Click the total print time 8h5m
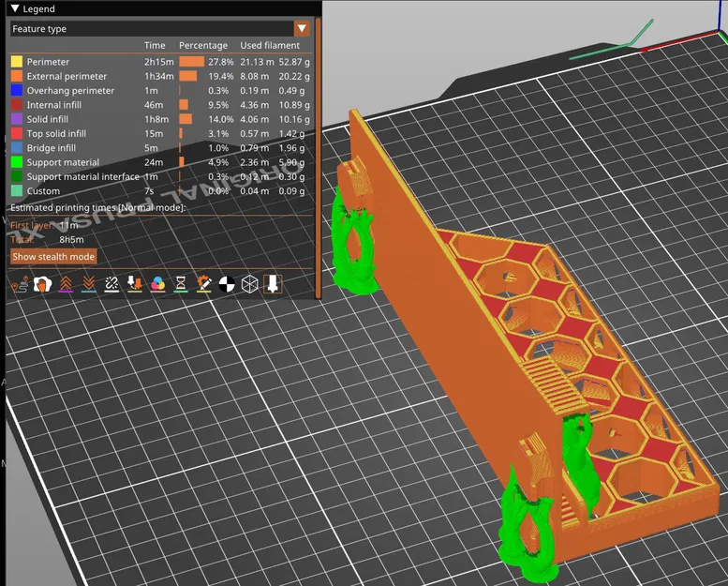The image size is (728, 586). click(71, 240)
